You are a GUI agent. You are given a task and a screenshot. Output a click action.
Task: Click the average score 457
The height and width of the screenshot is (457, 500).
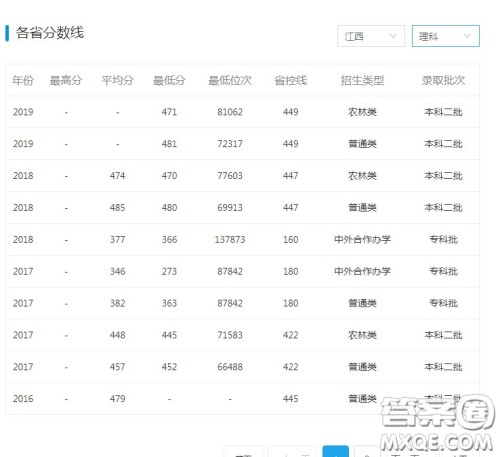click(118, 367)
